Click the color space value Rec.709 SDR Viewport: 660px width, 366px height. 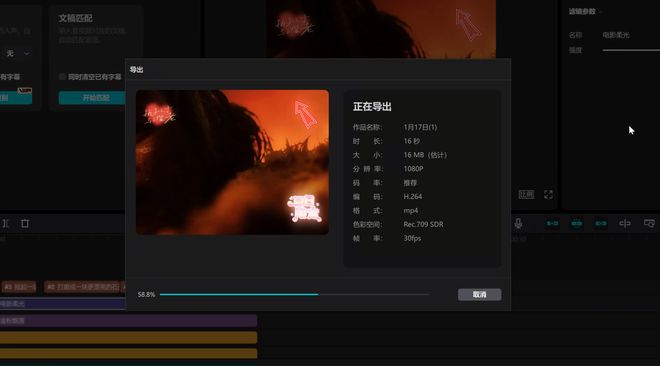click(423, 224)
